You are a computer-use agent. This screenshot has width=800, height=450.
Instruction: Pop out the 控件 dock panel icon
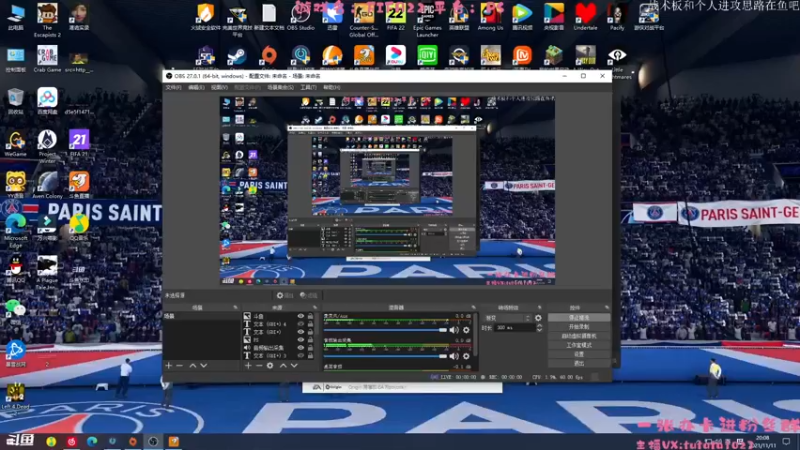[607, 308]
